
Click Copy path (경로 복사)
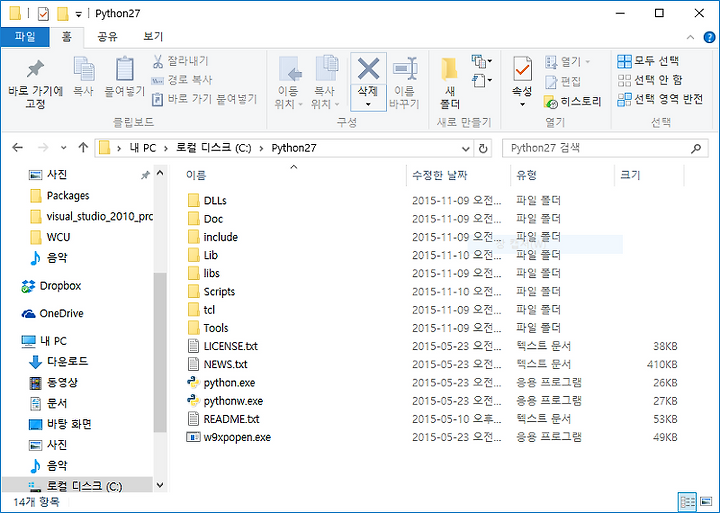183,80
